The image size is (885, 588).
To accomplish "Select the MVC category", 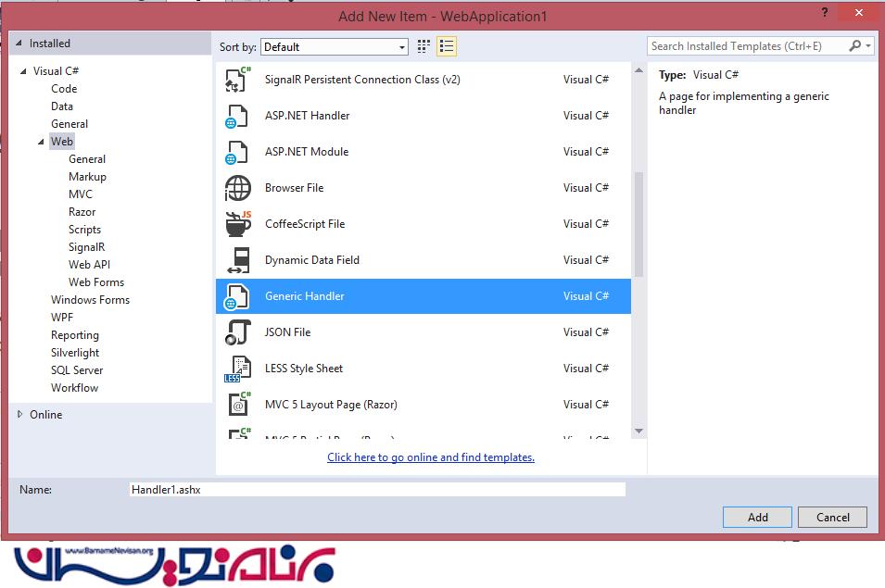I will point(80,194).
